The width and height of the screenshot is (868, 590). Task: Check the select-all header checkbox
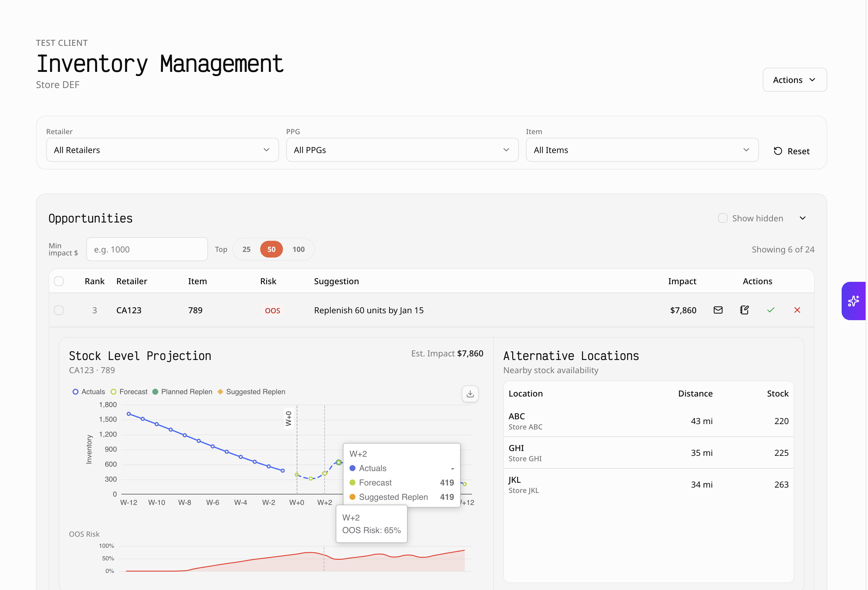coord(59,281)
